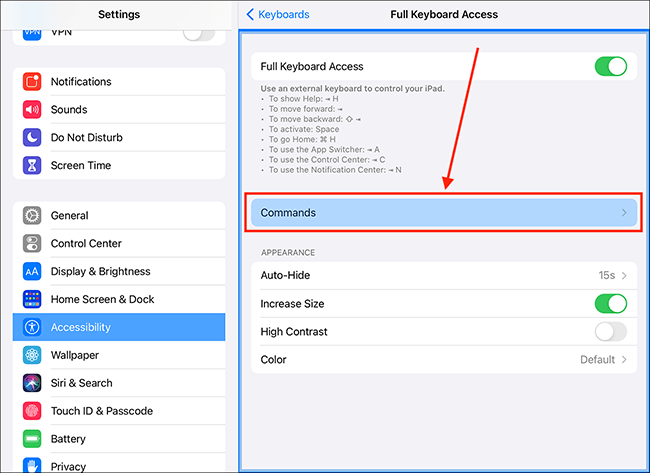Open Notifications via its red icon
650x473 pixels.
click(x=32, y=82)
